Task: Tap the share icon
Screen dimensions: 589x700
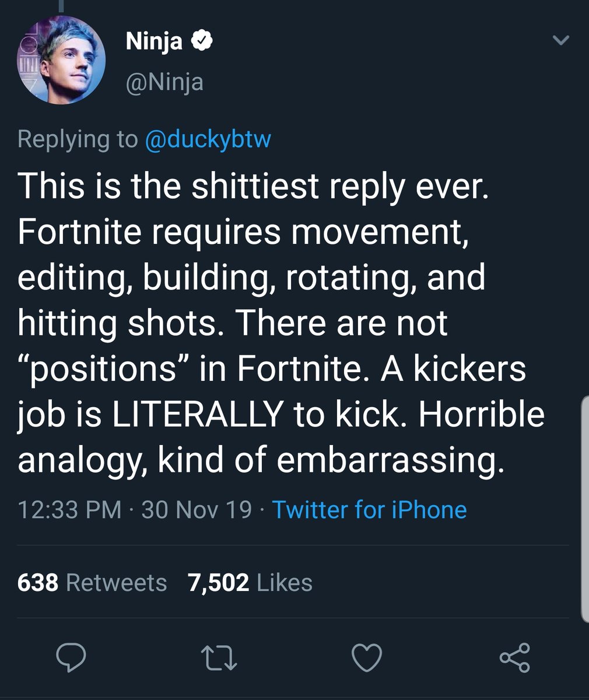Action: [x=515, y=658]
